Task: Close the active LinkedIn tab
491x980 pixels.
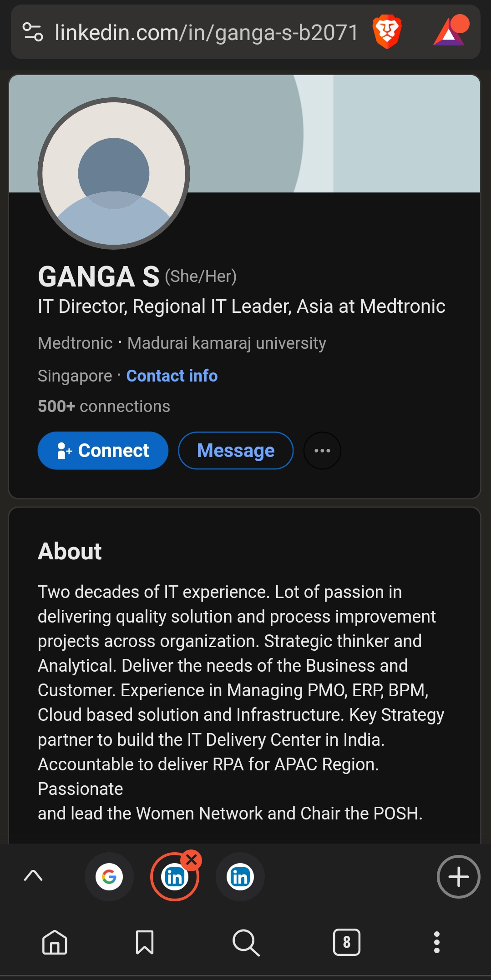Action: coord(192,859)
